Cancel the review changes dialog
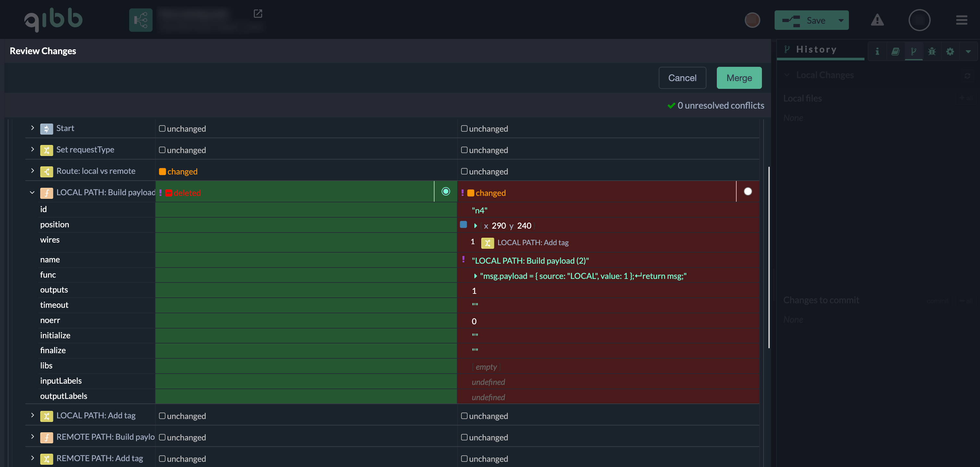The image size is (980, 467). pyautogui.click(x=682, y=78)
